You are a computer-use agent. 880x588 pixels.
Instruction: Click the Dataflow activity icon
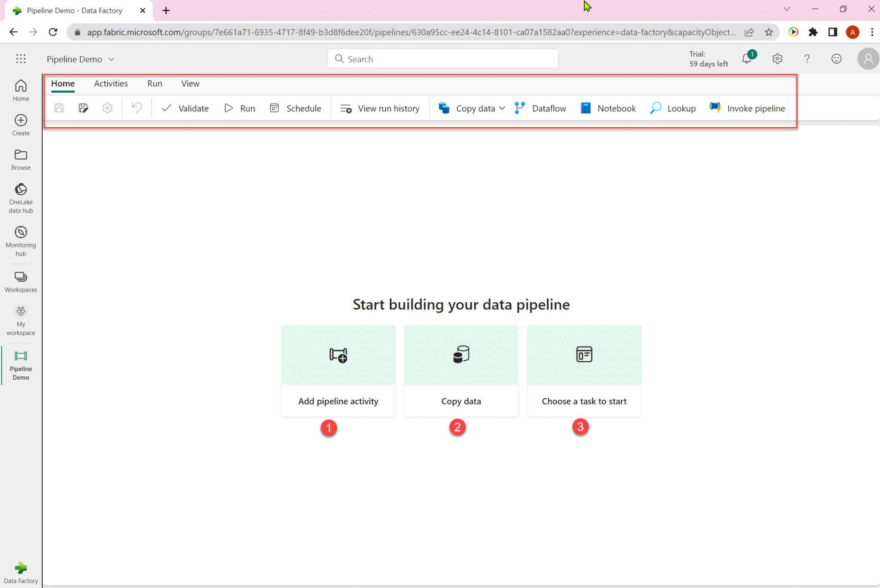click(520, 108)
